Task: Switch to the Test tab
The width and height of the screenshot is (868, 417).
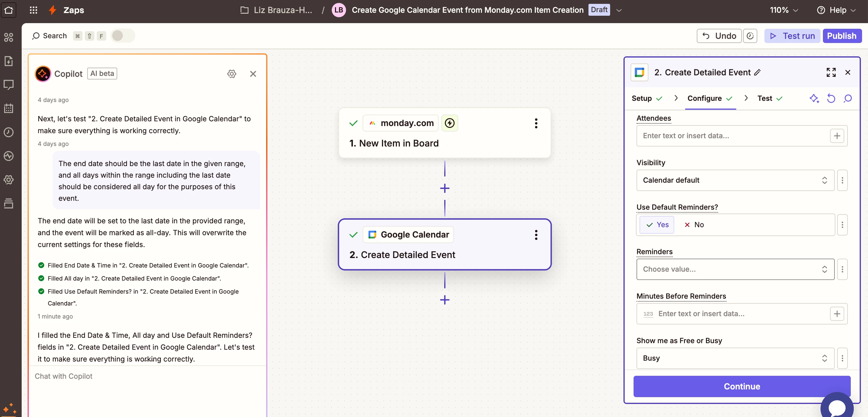Action: click(x=769, y=98)
